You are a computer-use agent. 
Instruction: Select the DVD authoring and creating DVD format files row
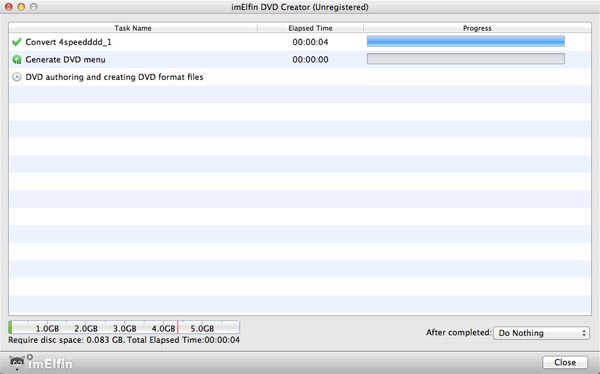point(300,77)
